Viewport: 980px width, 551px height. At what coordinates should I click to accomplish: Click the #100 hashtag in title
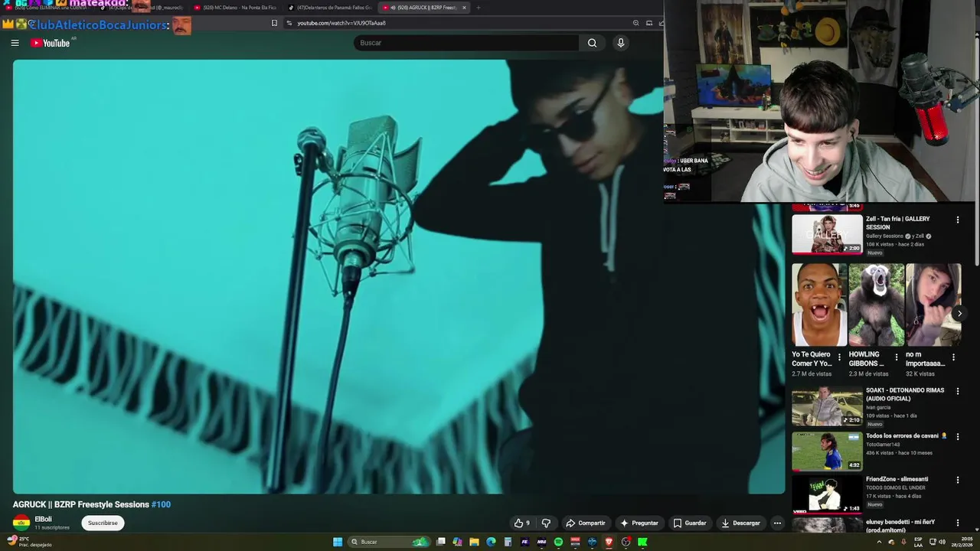(x=161, y=504)
